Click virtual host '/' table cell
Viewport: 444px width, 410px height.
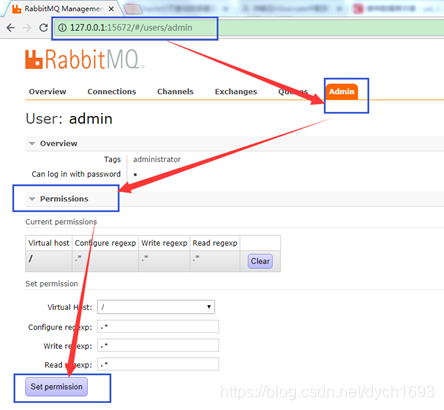(49, 261)
